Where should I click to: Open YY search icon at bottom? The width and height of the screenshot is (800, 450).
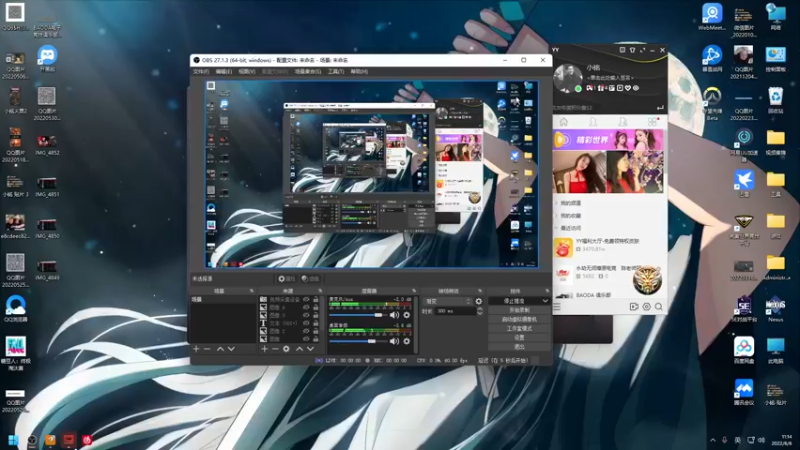point(659,307)
